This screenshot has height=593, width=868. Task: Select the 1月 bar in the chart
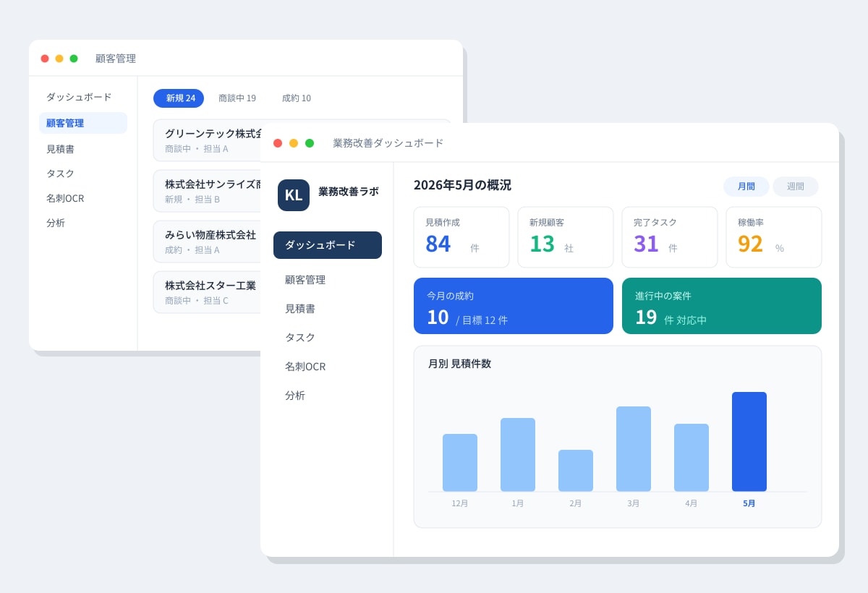coord(518,455)
